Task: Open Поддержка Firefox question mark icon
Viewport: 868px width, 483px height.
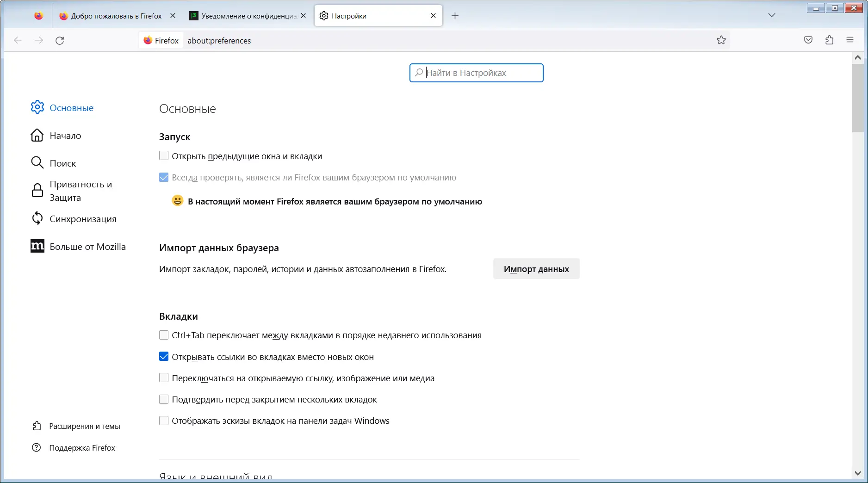Action: (x=37, y=447)
